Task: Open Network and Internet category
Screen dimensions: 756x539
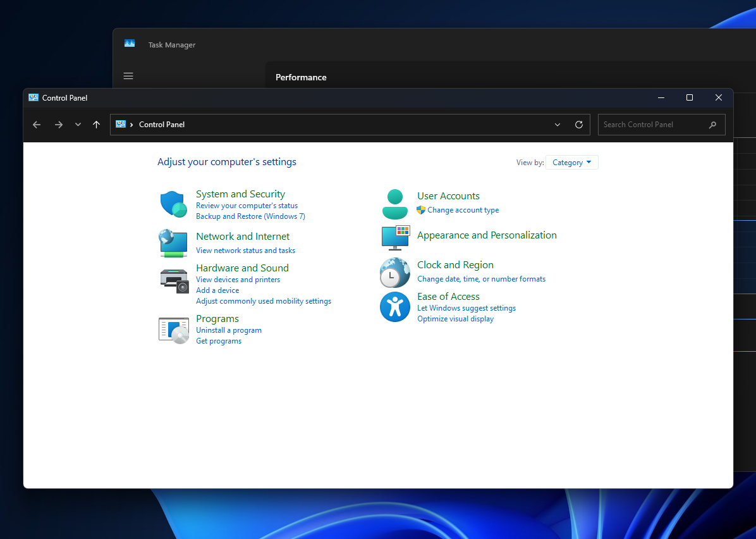Action: point(243,237)
